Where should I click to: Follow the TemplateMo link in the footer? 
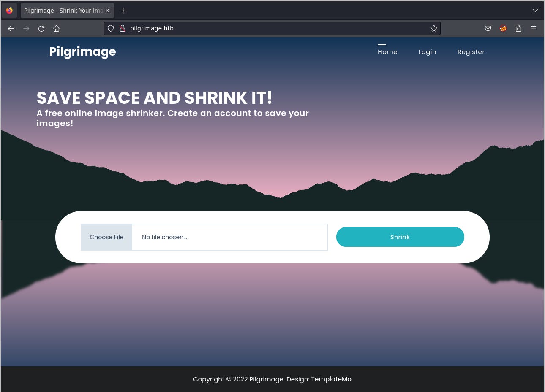(331, 379)
